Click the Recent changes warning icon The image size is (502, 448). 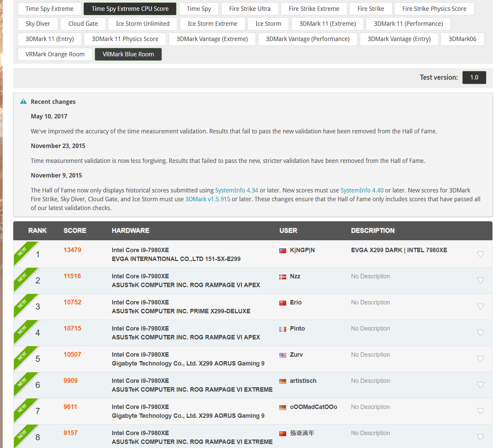click(23, 101)
